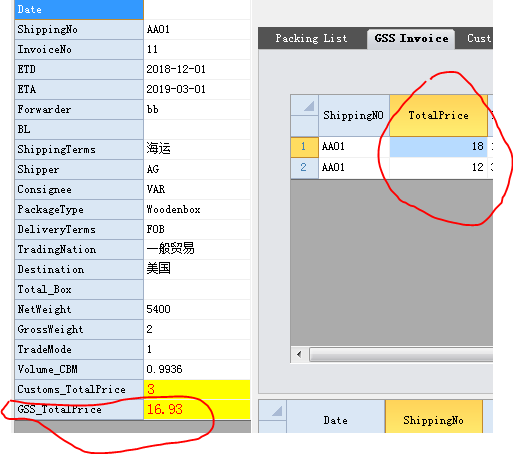This screenshot has height=454, width=513.
Task: Select row 1 header in invoice grid
Action: pyautogui.click(x=304, y=147)
